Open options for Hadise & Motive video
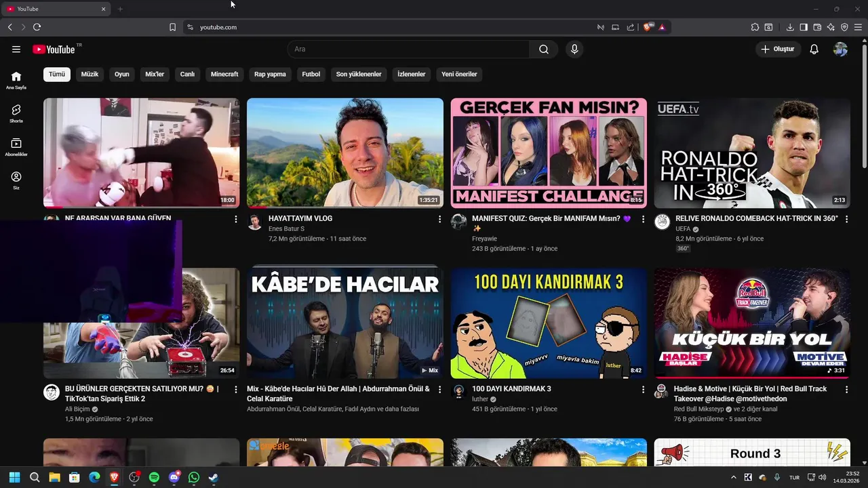868x488 pixels. pyautogui.click(x=846, y=390)
